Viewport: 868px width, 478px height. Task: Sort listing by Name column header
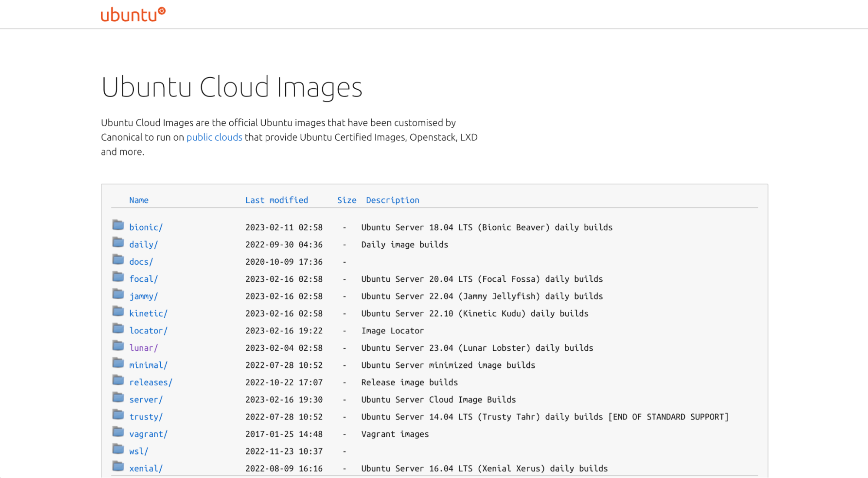[139, 200]
